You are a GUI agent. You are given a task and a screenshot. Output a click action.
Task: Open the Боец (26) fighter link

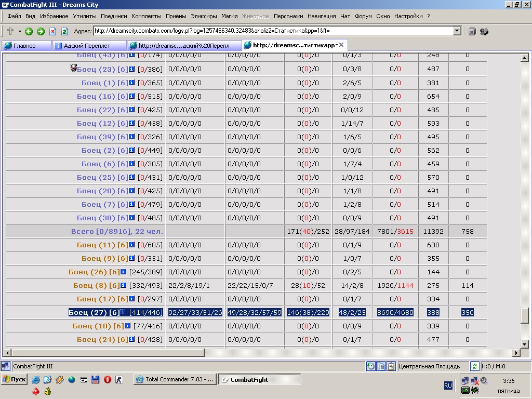coord(94,272)
